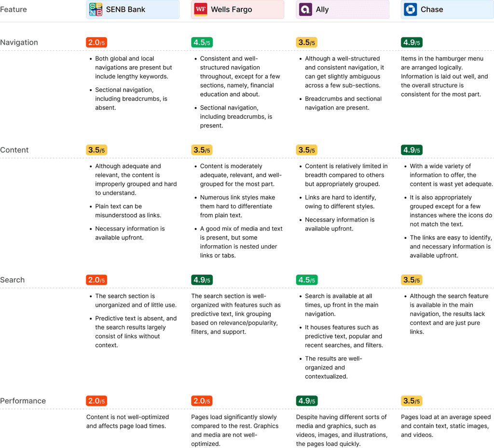
Task: Click Ally's 3.5/5 Content score badge
Action: click(x=306, y=150)
